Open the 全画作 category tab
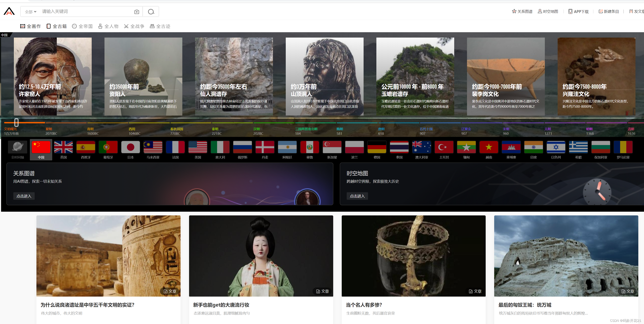Image resolution: width=644 pixels, height=324 pixels. (x=31, y=26)
